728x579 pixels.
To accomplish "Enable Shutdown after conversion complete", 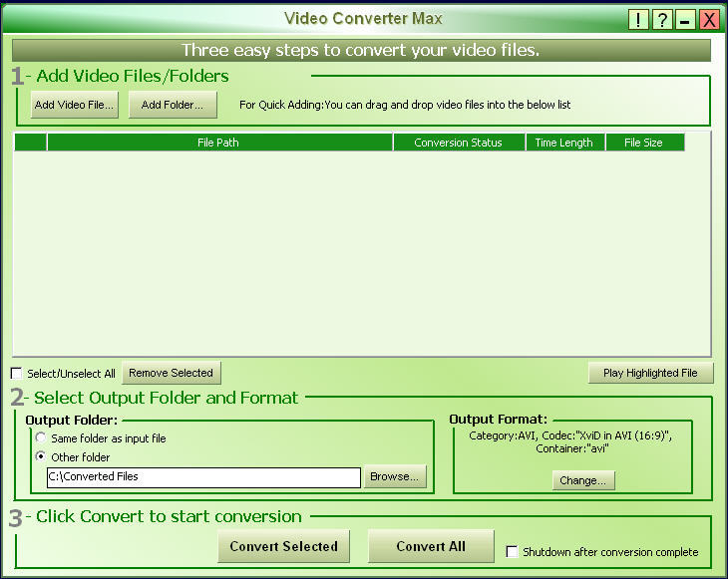I will click(x=513, y=552).
